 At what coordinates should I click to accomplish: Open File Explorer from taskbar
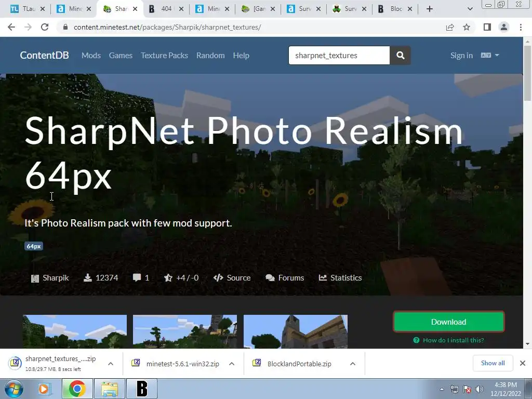(x=109, y=389)
